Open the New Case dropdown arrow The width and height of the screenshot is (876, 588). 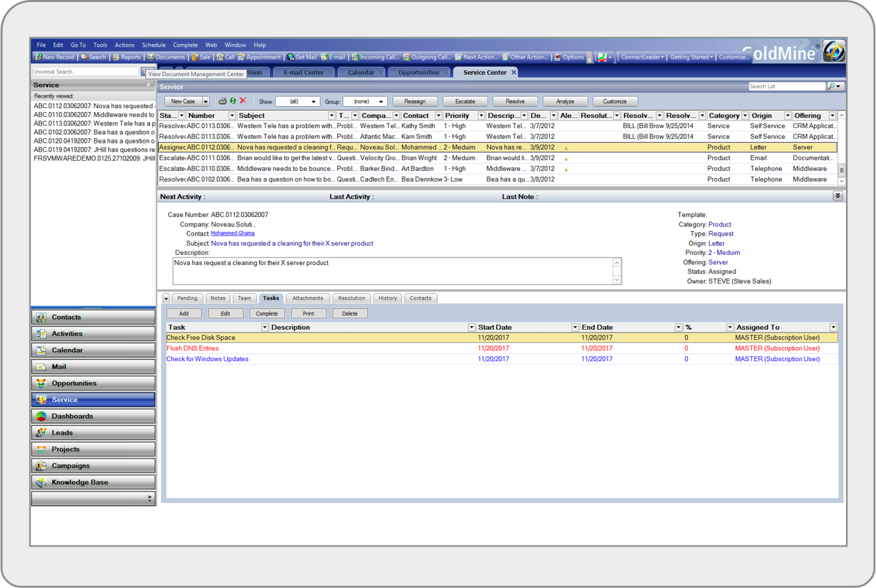click(x=206, y=101)
